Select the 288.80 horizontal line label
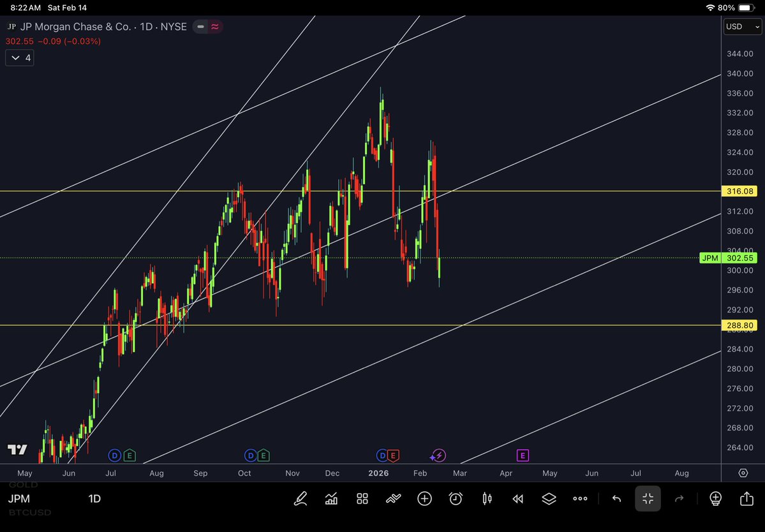The height and width of the screenshot is (532, 765). pyautogui.click(x=739, y=325)
